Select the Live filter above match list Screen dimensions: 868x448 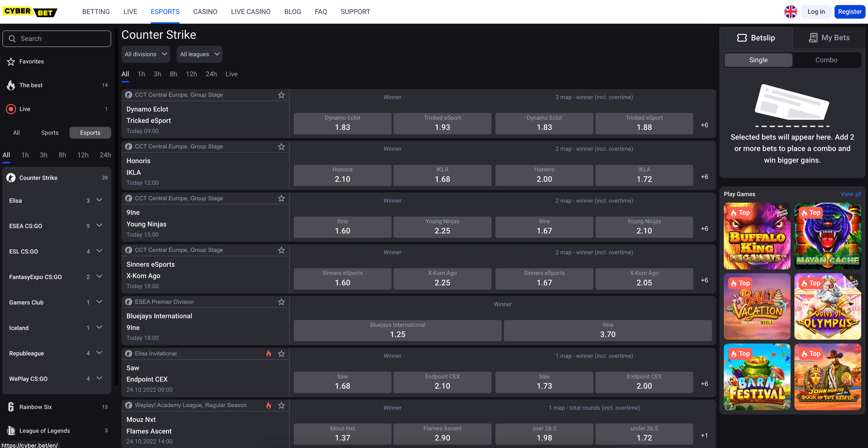point(231,74)
